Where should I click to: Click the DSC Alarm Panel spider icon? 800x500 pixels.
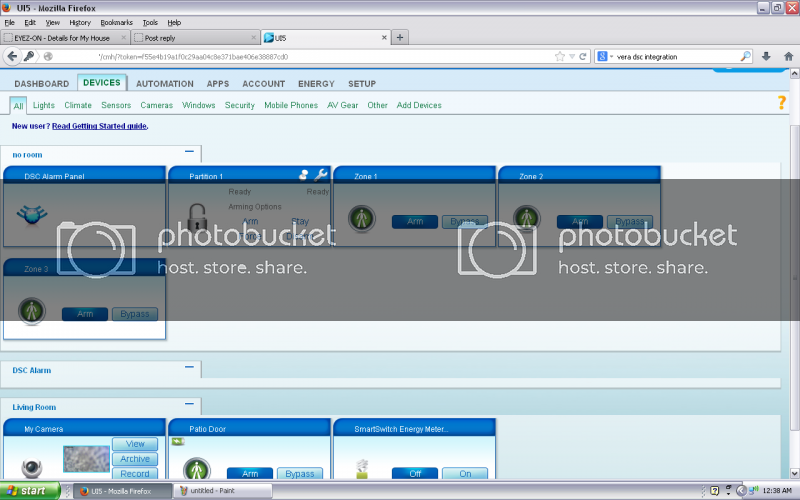pos(32,214)
